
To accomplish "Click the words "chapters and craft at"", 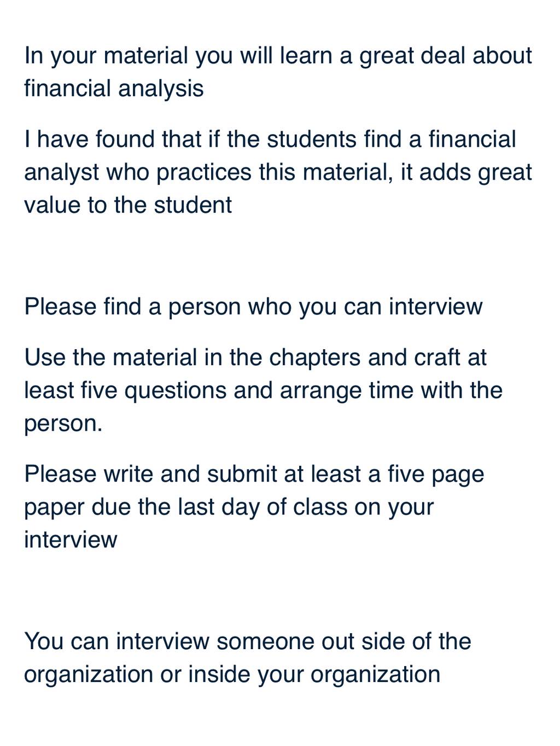I will [378, 357].
